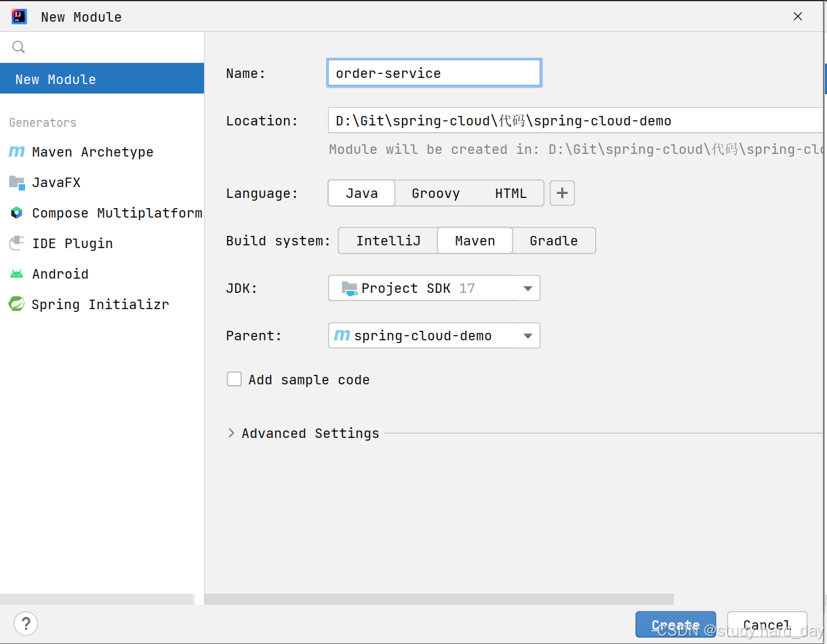Click the generator search field
The image size is (827, 644).
point(102,47)
